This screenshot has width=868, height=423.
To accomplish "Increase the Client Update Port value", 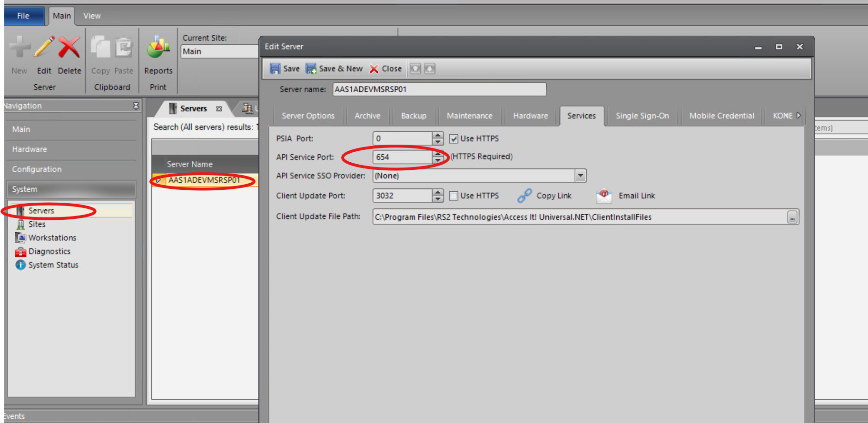I will (x=438, y=192).
